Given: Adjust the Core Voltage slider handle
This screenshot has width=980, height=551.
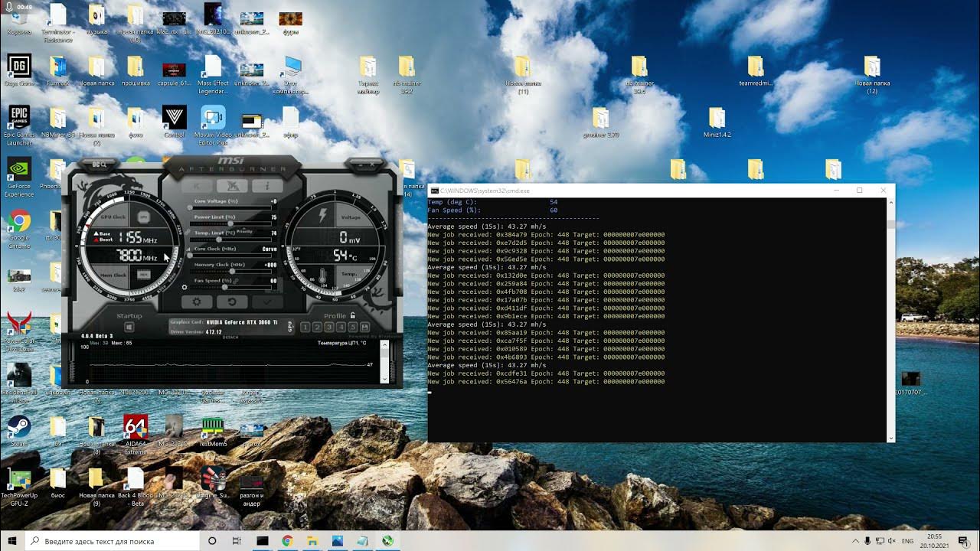Looking at the screenshot, I should tap(191, 208).
